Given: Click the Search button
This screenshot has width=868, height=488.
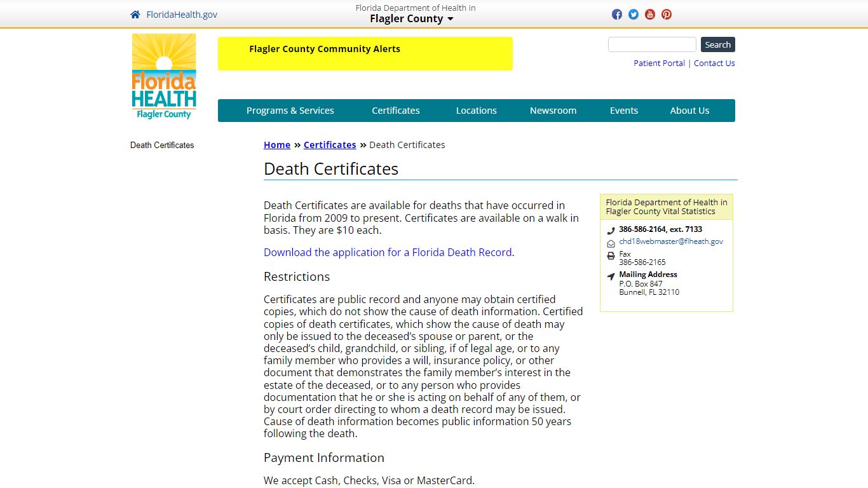Looking at the screenshot, I should (x=718, y=44).
